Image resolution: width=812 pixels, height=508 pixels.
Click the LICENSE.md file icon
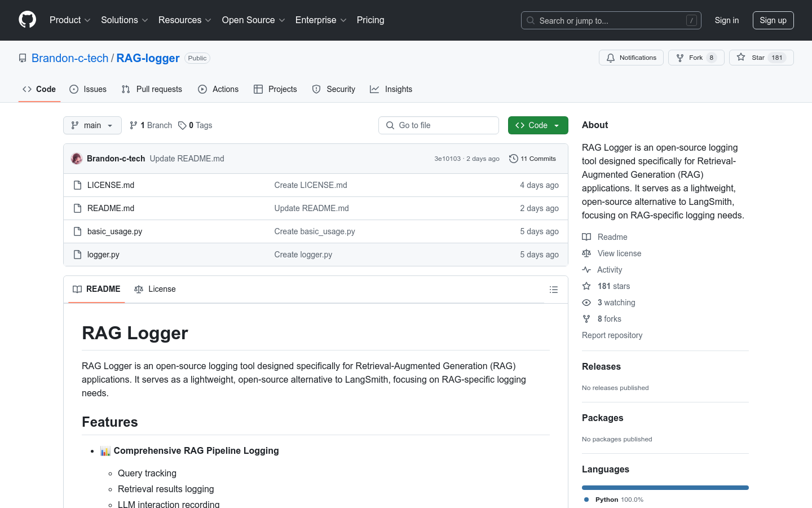pyautogui.click(x=78, y=185)
